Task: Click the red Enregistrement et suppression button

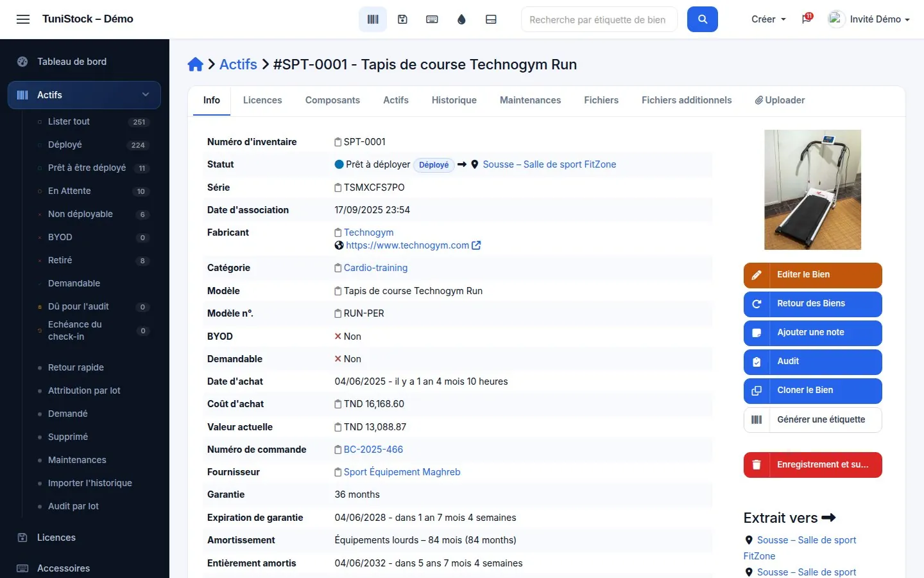Action: coord(812,465)
